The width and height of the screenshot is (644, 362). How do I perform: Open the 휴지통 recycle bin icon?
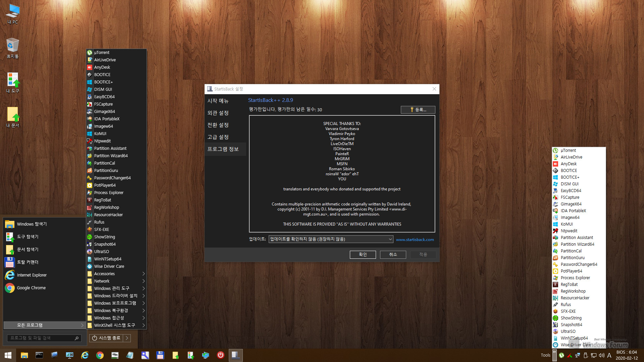tap(13, 48)
